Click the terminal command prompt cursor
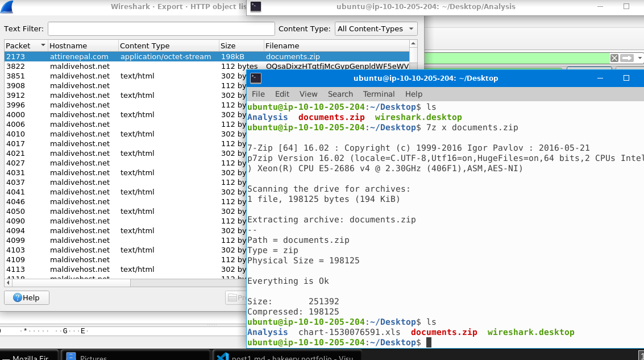Viewport: 644px width, 360px height. [429, 342]
